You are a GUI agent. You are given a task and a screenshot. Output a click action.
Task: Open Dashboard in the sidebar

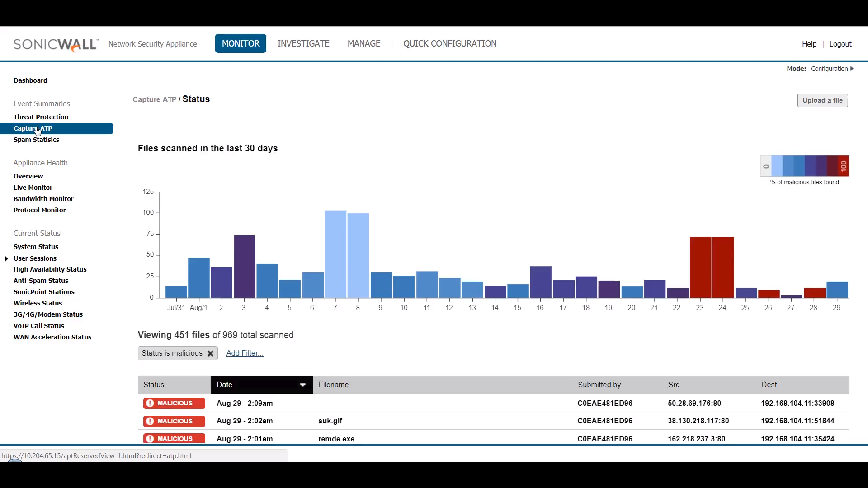30,80
